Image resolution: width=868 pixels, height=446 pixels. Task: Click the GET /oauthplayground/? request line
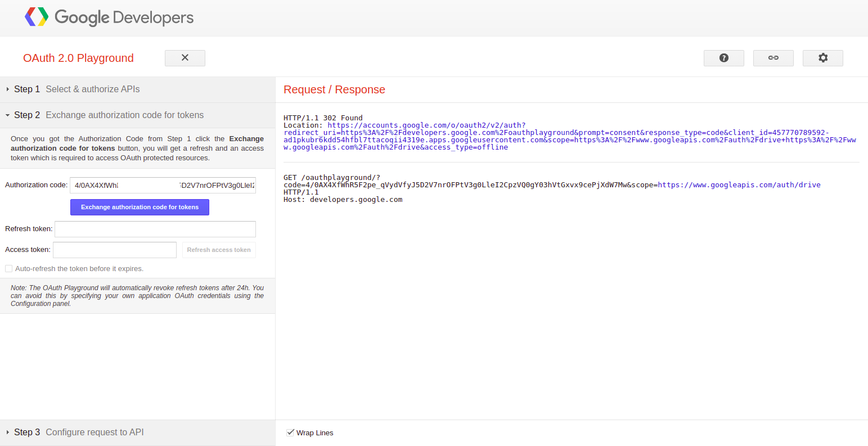point(332,178)
